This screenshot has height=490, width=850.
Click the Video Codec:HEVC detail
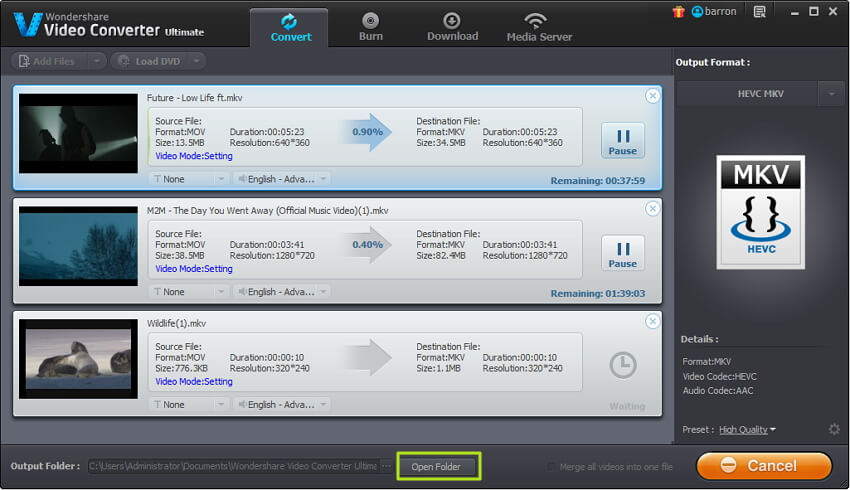pyautogui.click(x=719, y=377)
